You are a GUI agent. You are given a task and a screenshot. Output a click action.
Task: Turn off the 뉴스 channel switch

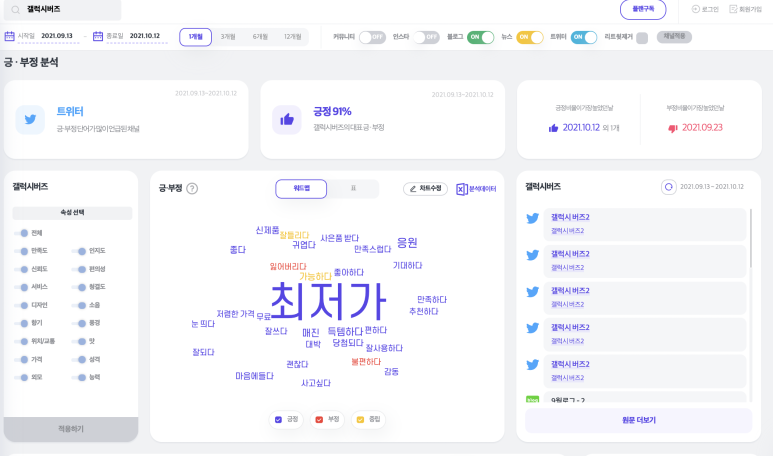(529, 37)
